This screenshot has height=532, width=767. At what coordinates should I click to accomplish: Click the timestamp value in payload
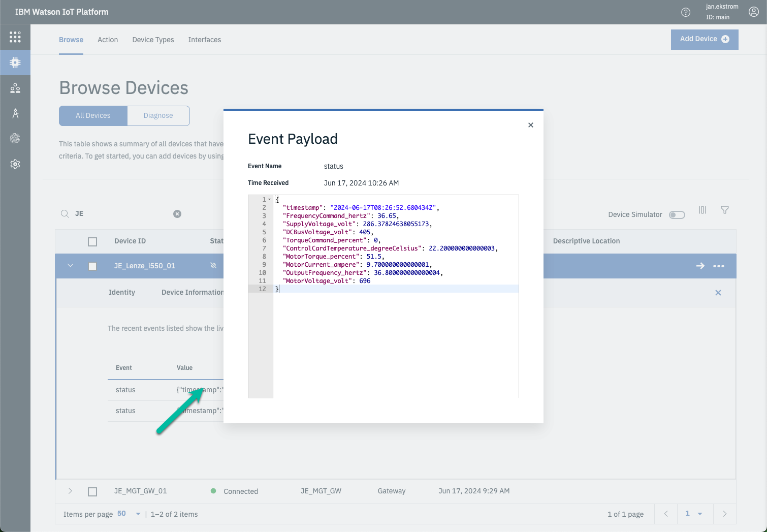click(383, 208)
